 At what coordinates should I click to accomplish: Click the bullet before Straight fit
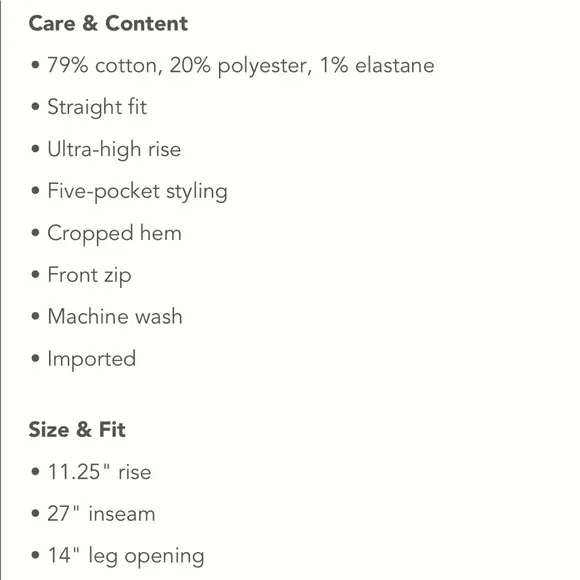[x=36, y=107]
